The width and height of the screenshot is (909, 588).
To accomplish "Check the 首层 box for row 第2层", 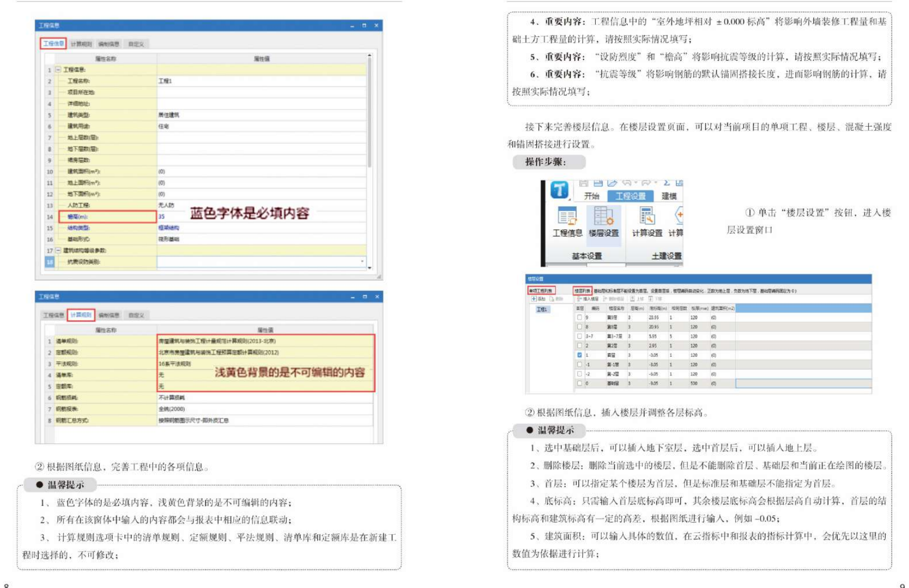I will [579, 346].
